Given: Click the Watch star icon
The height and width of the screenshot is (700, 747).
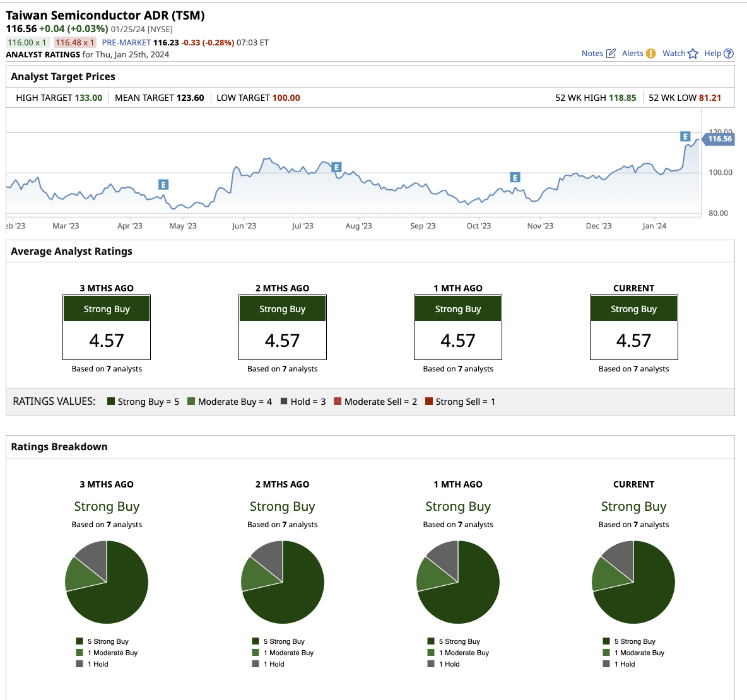Looking at the screenshot, I should [693, 54].
